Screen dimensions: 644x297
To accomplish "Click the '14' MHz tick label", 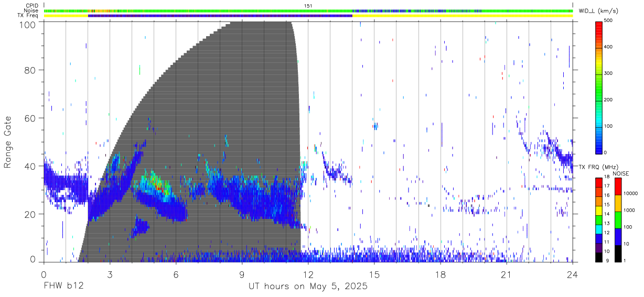I will [x=608, y=214].
